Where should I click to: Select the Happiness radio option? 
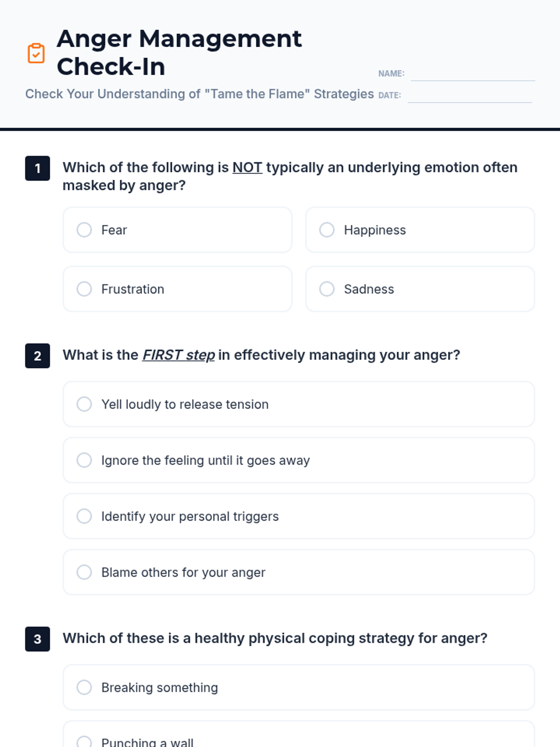pyautogui.click(x=327, y=230)
